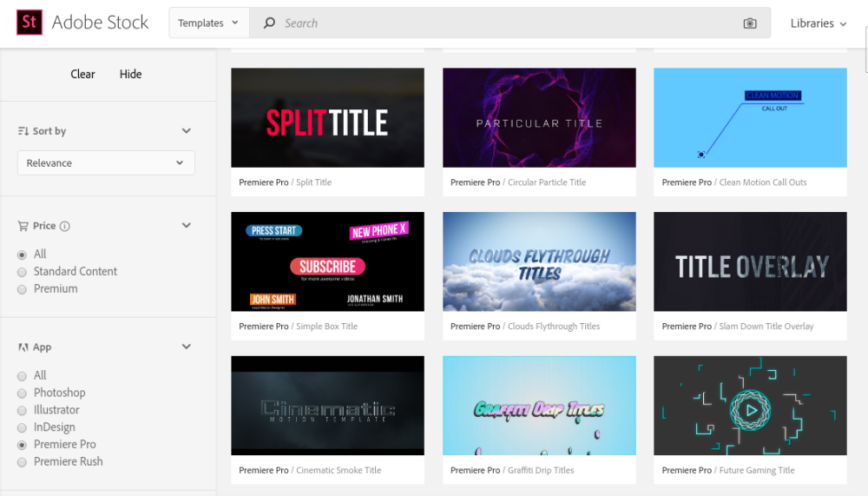Image resolution: width=868 pixels, height=496 pixels.
Task: Open the Templates category dropdown
Action: (208, 23)
